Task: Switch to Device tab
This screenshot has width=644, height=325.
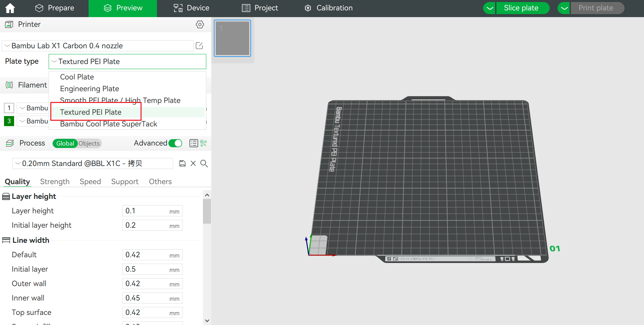Action: (x=192, y=8)
